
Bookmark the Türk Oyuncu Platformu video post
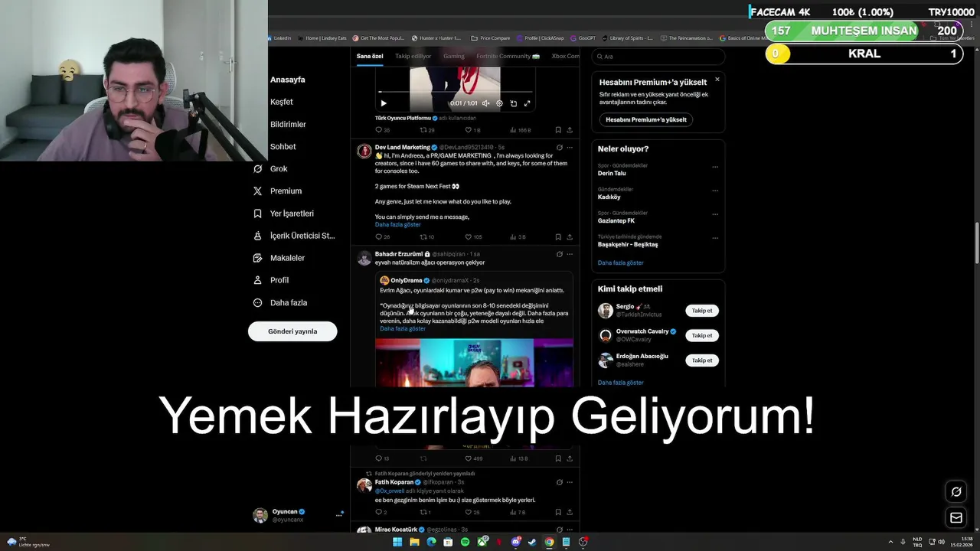[x=557, y=130]
